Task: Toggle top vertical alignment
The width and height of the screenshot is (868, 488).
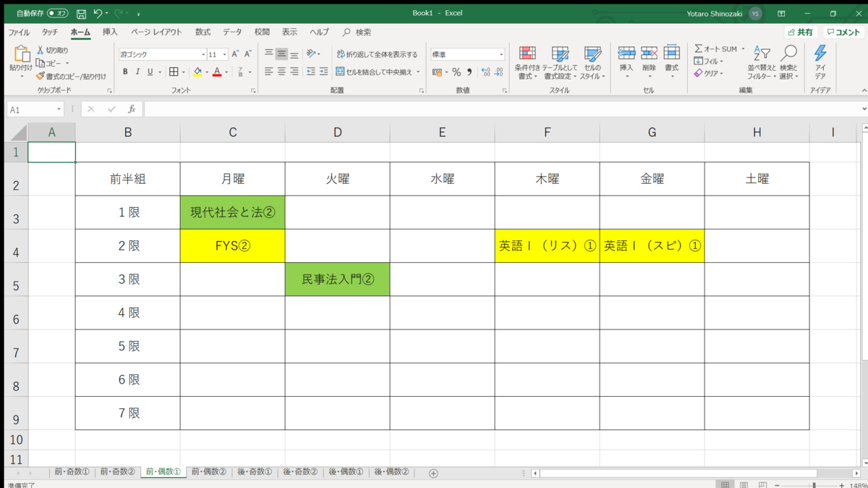Action: 269,54
